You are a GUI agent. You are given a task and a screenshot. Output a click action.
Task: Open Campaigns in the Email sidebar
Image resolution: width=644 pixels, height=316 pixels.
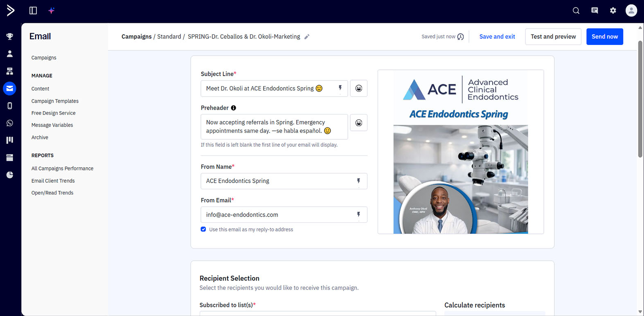point(44,58)
